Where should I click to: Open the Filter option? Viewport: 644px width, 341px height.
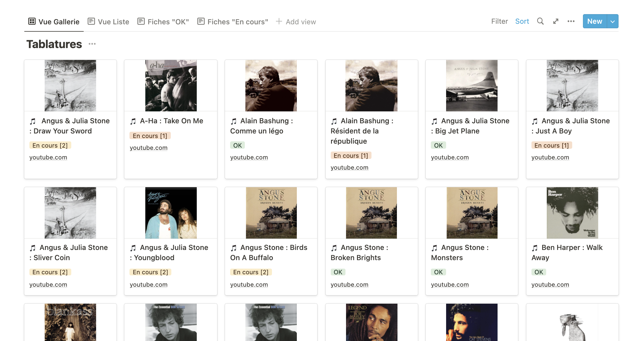(500, 21)
